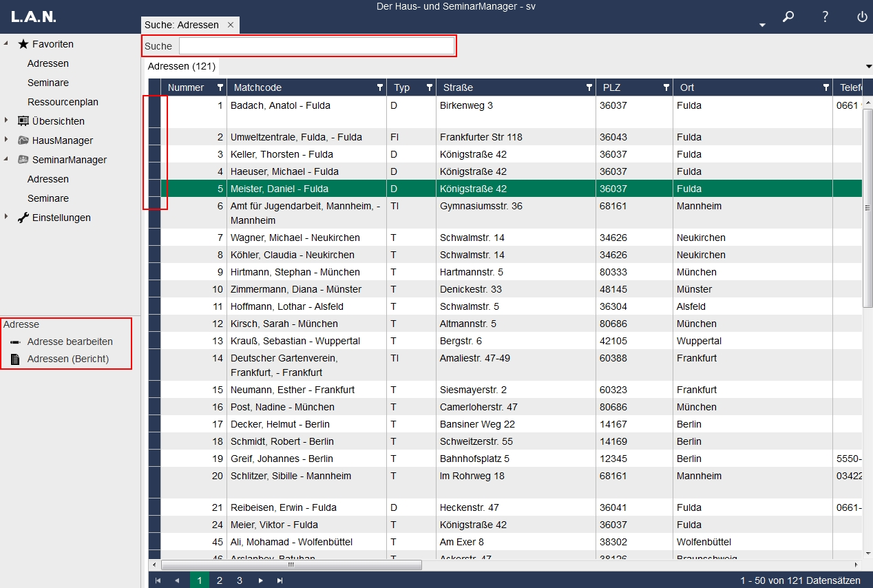The height and width of the screenshot is (588, 873).
Task: Select row marker for Badach, Anatol
Action: (x=154, y=112)
